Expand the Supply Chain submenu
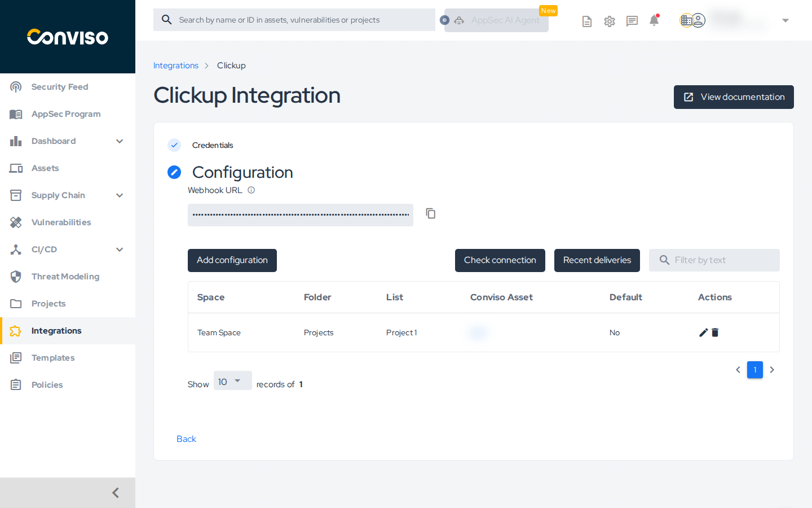Image resolution: width=812 pixels, height=508 pixels. point(120,195)
